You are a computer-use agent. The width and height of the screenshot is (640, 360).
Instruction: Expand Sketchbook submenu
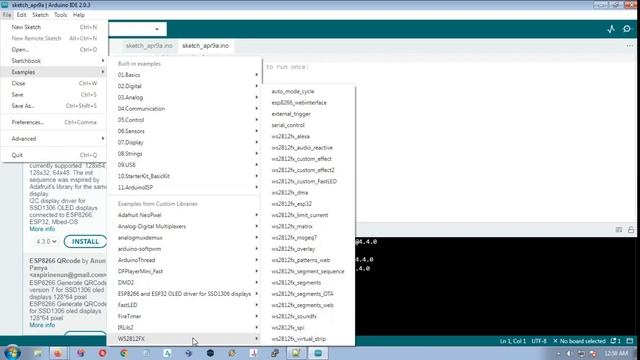point(54,61)
